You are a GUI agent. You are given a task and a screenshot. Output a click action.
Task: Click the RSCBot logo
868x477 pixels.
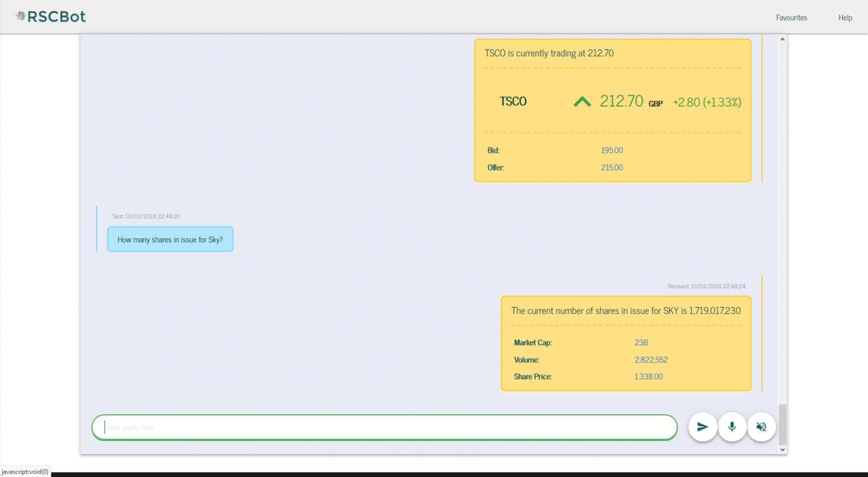click(50, 16)
